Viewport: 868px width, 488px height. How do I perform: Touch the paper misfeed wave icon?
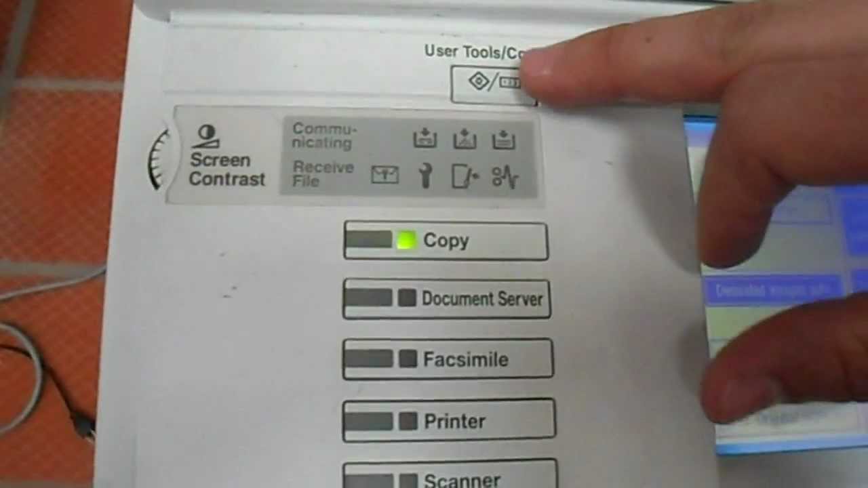505,176
